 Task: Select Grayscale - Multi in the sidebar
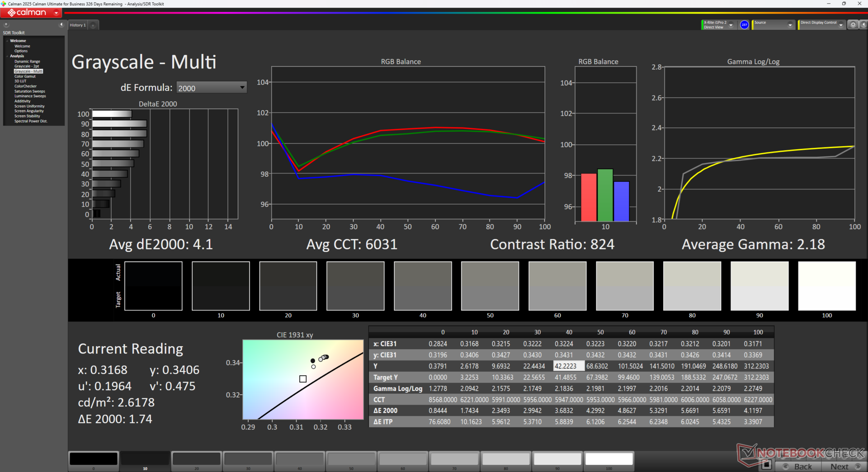point(28,71)
